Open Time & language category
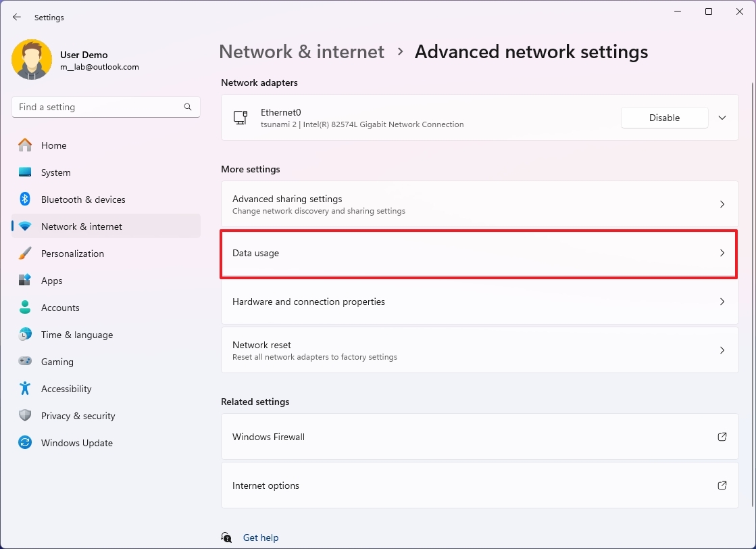 (106, 334)
